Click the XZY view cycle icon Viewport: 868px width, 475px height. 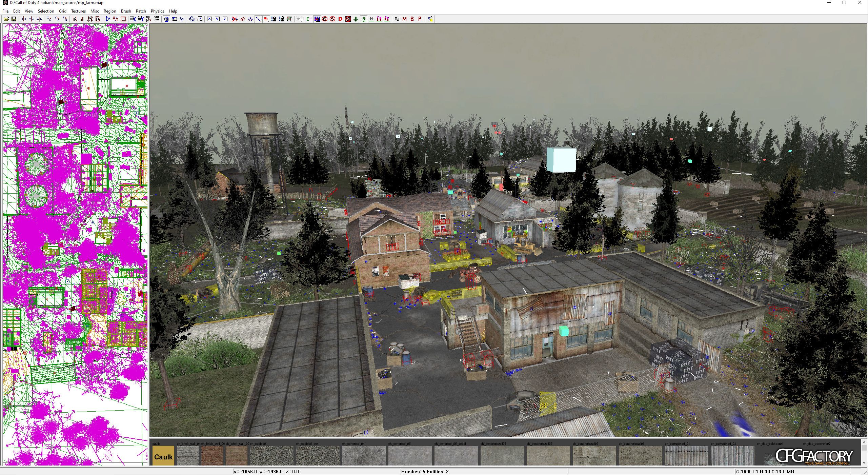(182, 19)
